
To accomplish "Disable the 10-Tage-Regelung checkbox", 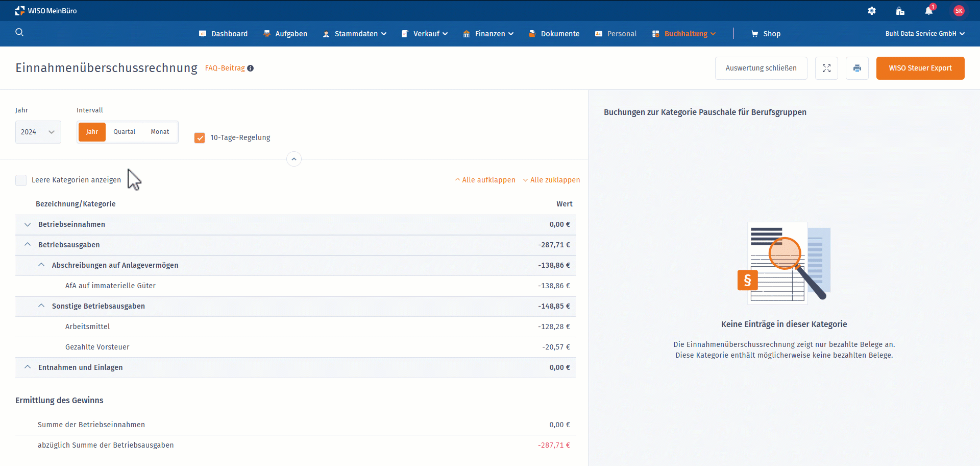I will tap(200, 138).
